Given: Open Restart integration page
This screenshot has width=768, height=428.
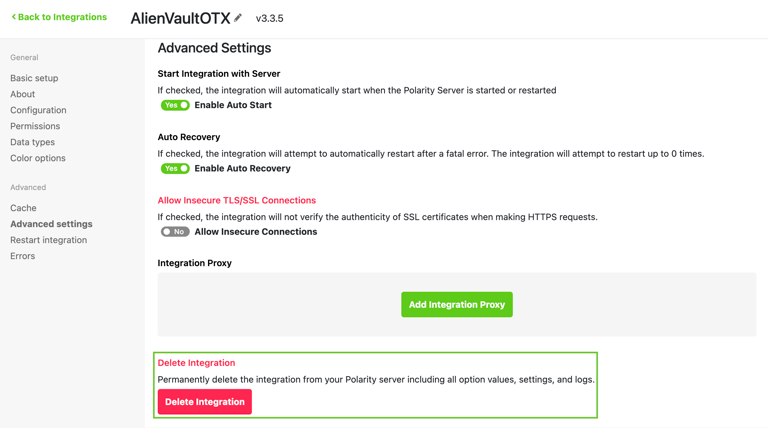Looking at the screenshot, I should point(48,240).
